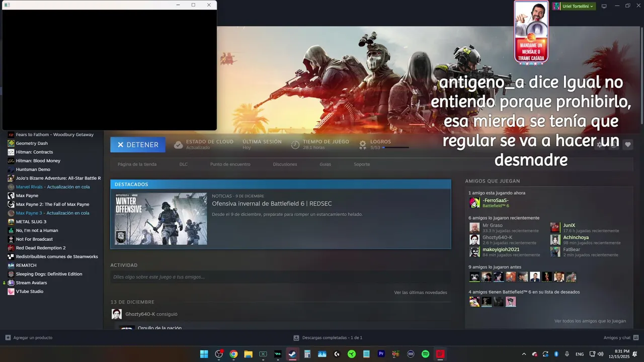Click the Stream Avatars app icon
This screenshot has width=644, height=362.
(11, 283)
